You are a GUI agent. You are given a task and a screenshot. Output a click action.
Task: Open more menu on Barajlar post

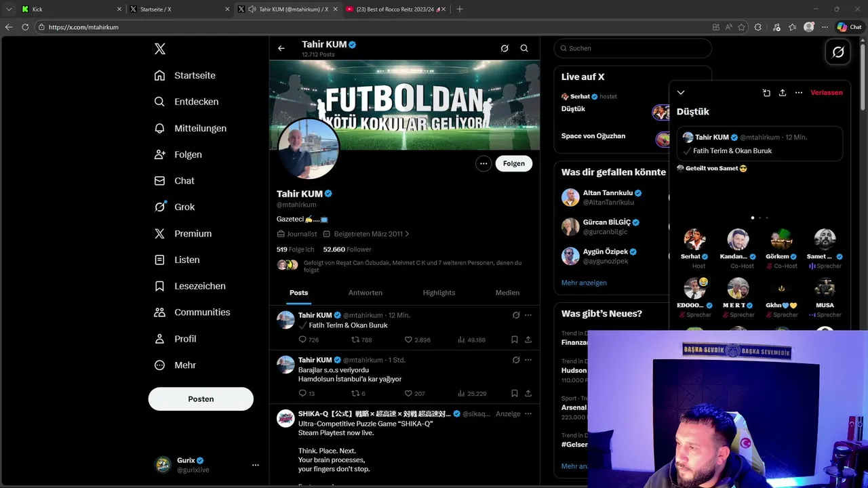(528, 360)
